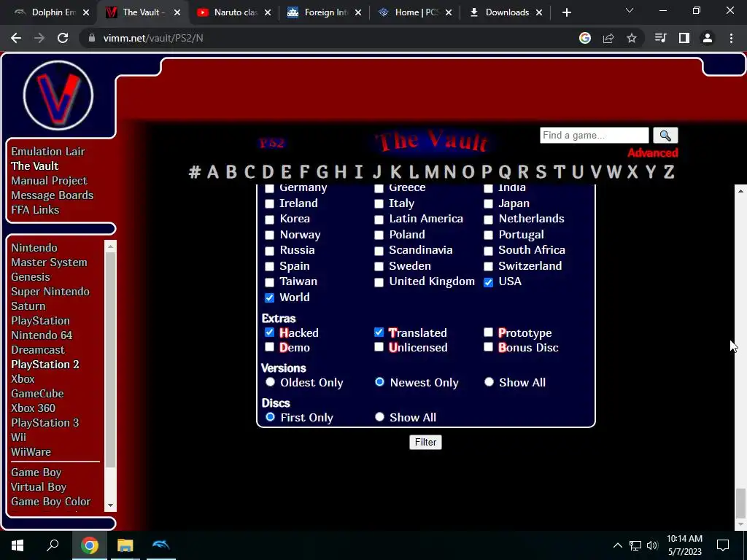The image size is (747, 560).
Task: Jump to the # index in alphabet bar
Action: point(195,172)
